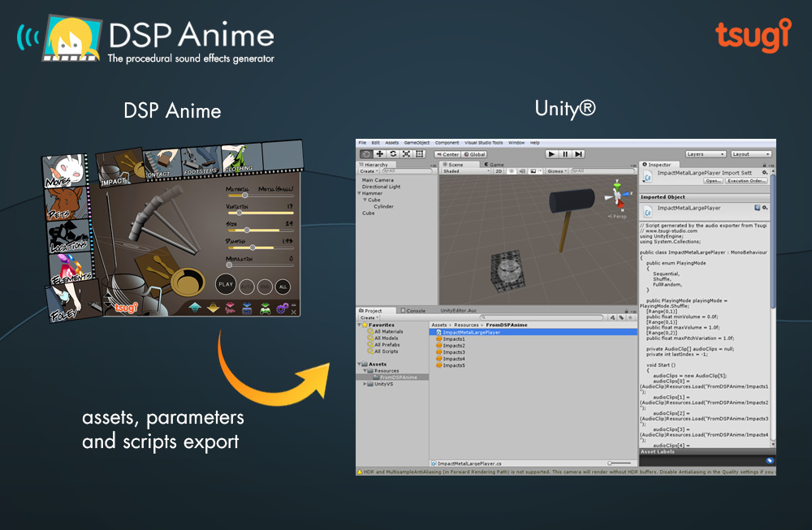This screenshot has height=530, width=812.
Task: Click the scene orientation gizmo
Action: tap(618, 195)
